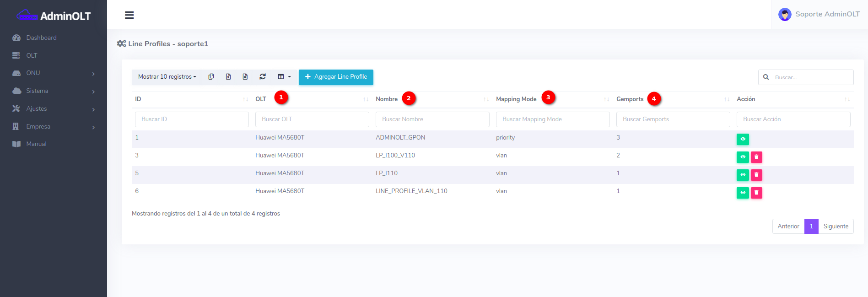Open the Mostrar 10 registros dropdown
The height and width of the screenshot is (297, 868).
(x=167, y=77)
